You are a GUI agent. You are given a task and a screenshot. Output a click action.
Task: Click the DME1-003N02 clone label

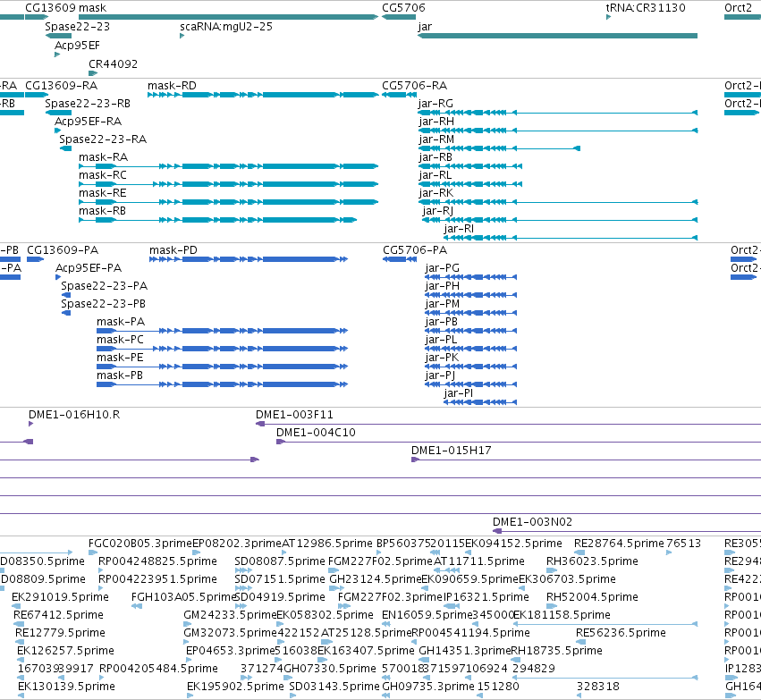[x=532, y=522]
